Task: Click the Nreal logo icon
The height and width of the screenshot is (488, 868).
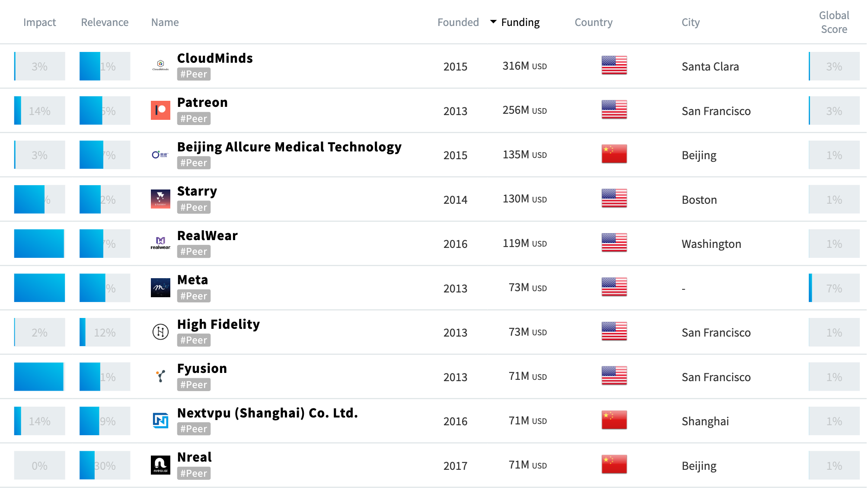Action: coord(160,464)
